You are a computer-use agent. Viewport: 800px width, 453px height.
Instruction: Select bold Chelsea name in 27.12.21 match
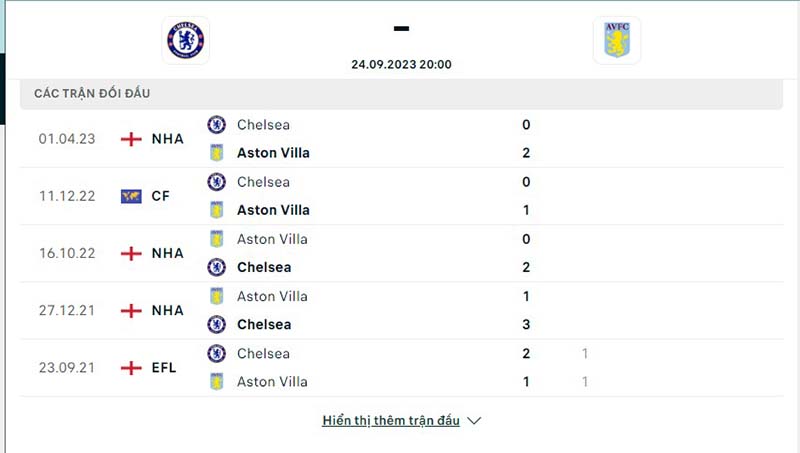pos(264,324)
